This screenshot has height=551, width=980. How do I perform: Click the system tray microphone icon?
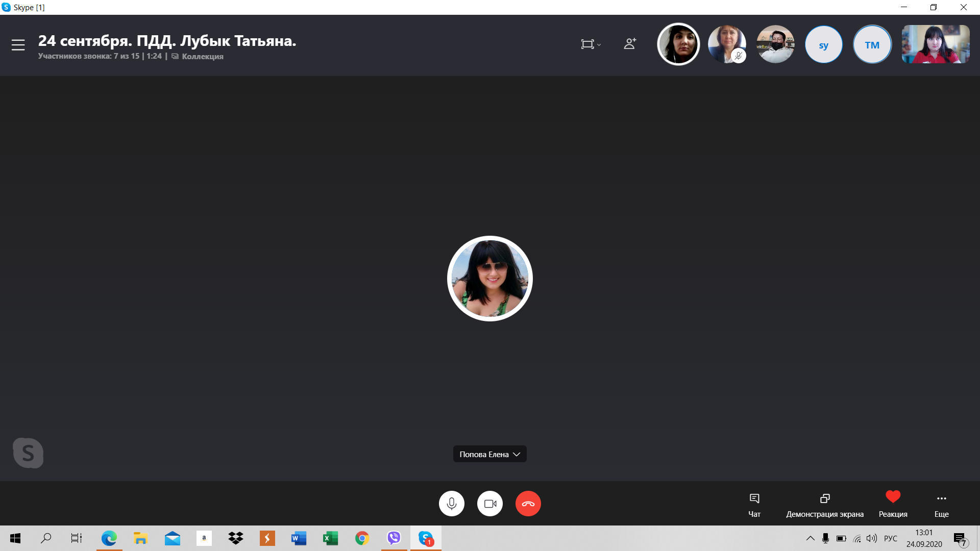pyautogui.click(x=825, y=538)
